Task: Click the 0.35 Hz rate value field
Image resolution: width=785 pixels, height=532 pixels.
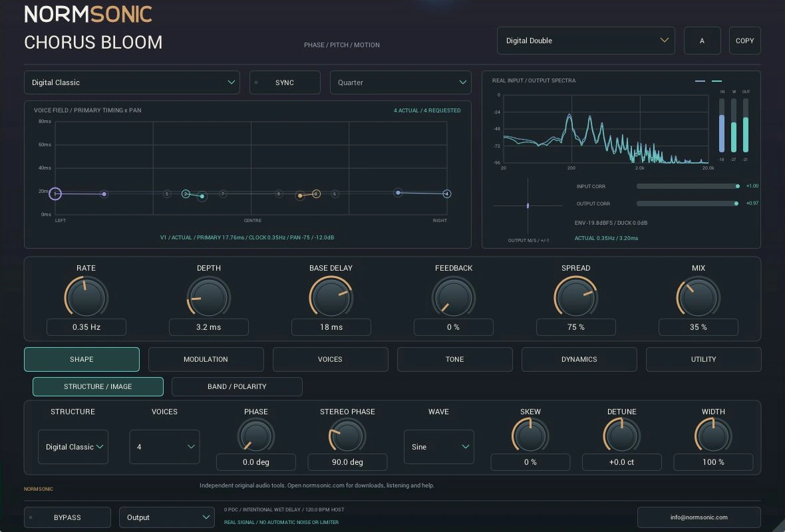Action: point(86,327)
